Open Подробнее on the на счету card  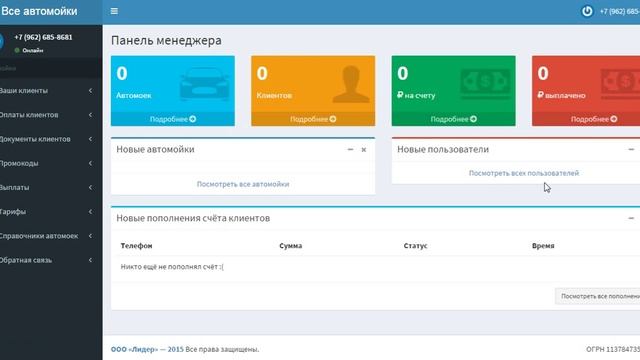453,119
